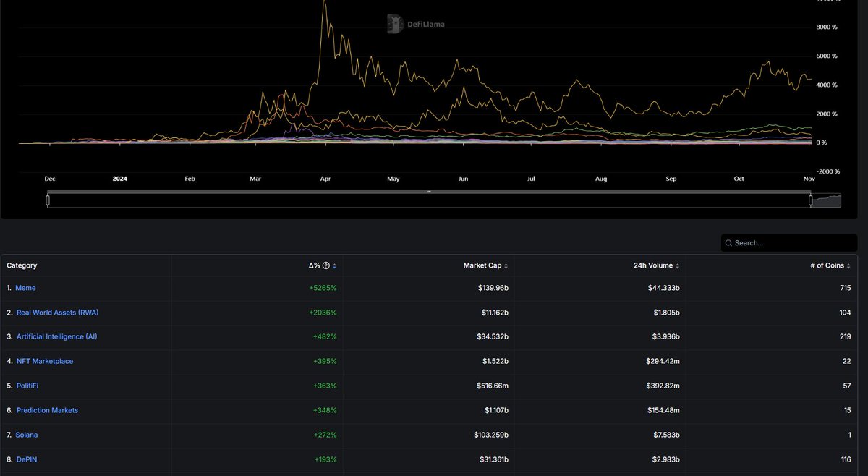The width and height of the screenshot is (868, 476).
Task: Click AI coin count 219
Action: (846, 337)
